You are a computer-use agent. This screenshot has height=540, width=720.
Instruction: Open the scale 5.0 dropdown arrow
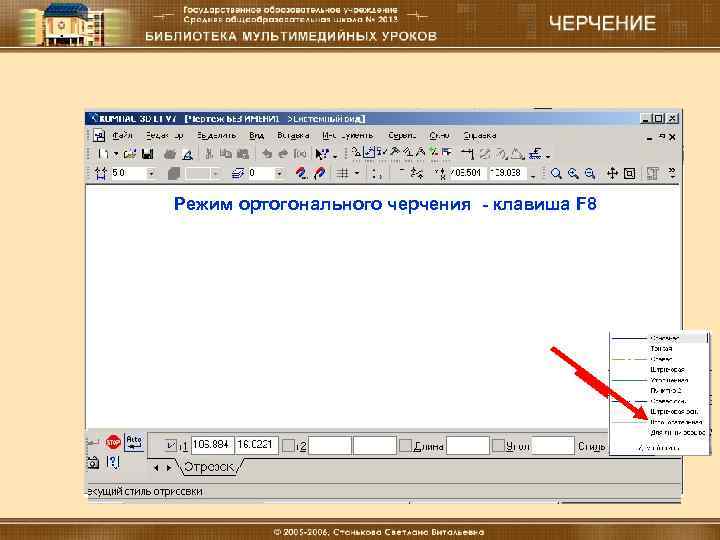click(x=151, y=174)
